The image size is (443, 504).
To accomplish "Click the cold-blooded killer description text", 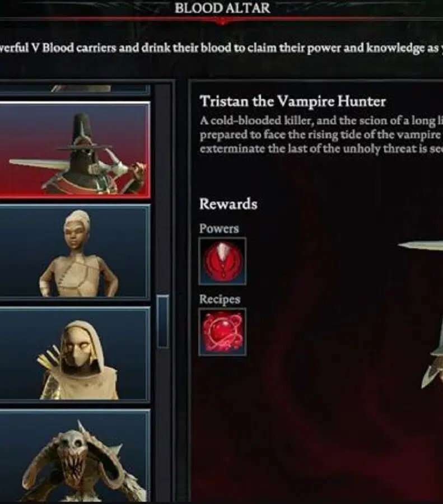I will [321, 134].
